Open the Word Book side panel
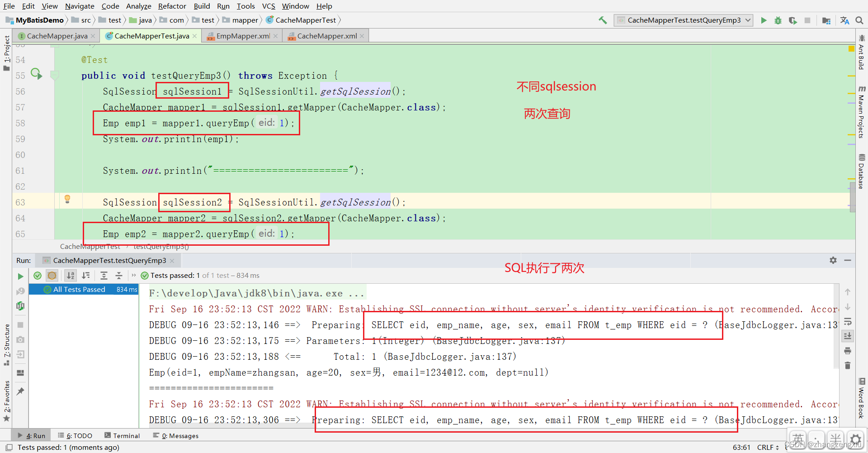Viewport: 868px width, 453px height. pos(862,398)
